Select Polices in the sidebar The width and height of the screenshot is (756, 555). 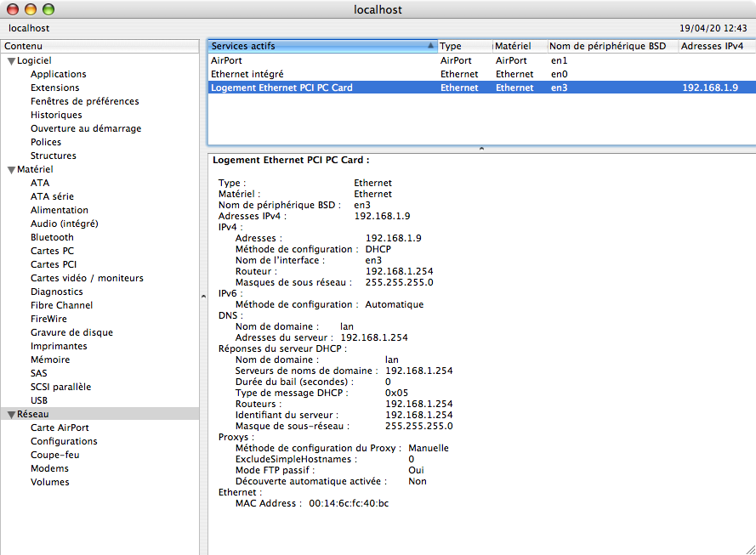pos(46,142)
